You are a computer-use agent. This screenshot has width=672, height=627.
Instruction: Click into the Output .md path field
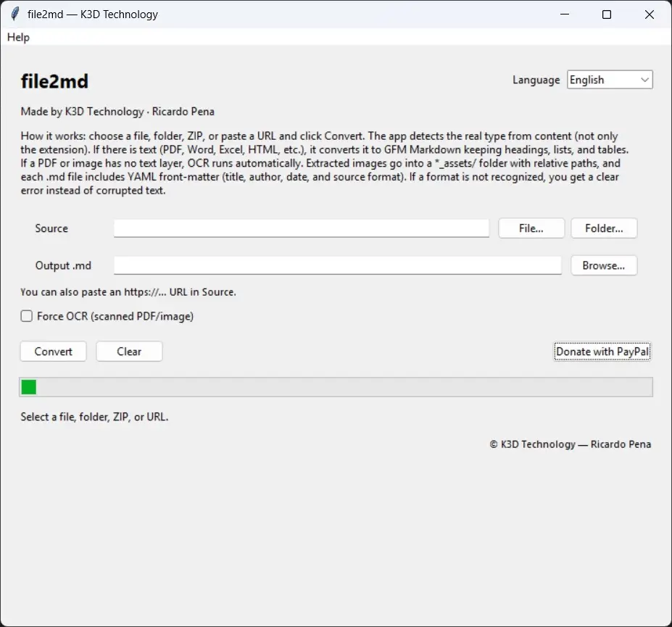click(x=337, y=265)
